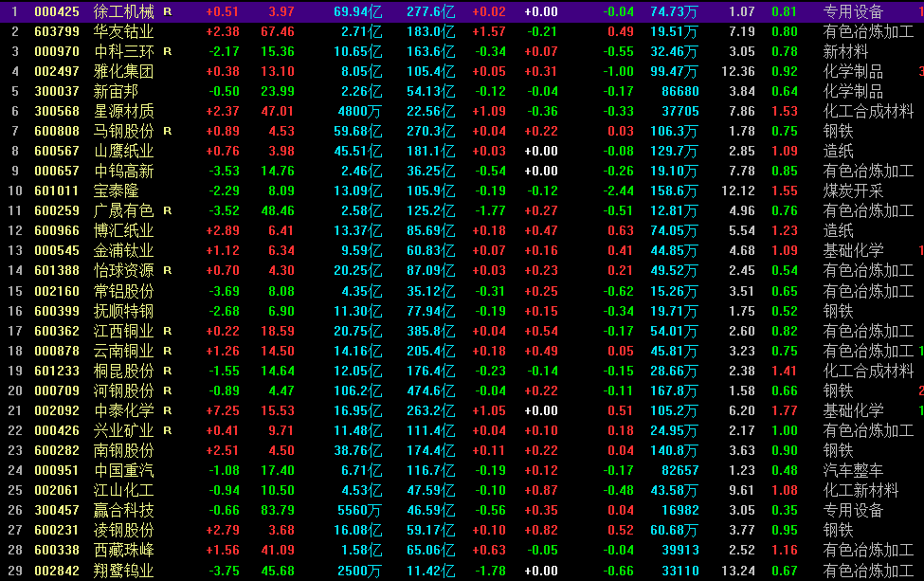Viewport: 924px width, 581px height.
Task: Select the R marker beside 中泰化学
Action: [x=168, y=410]
